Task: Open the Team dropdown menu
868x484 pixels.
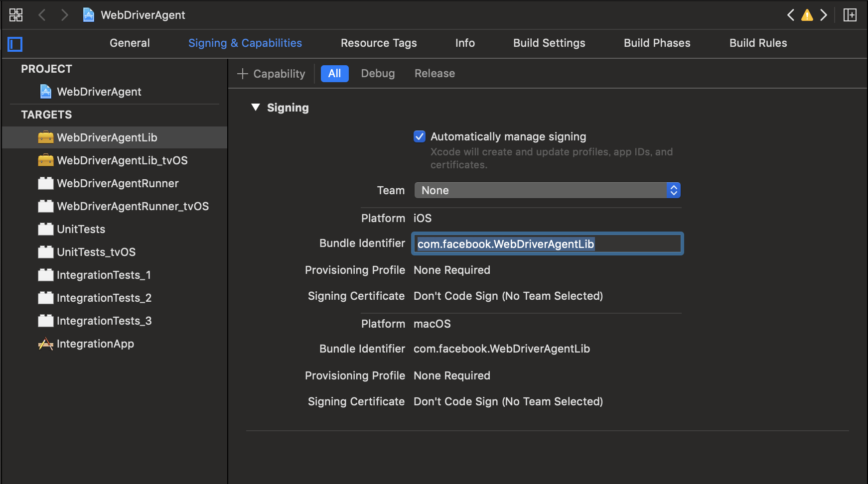Action: tap(547, 190)
